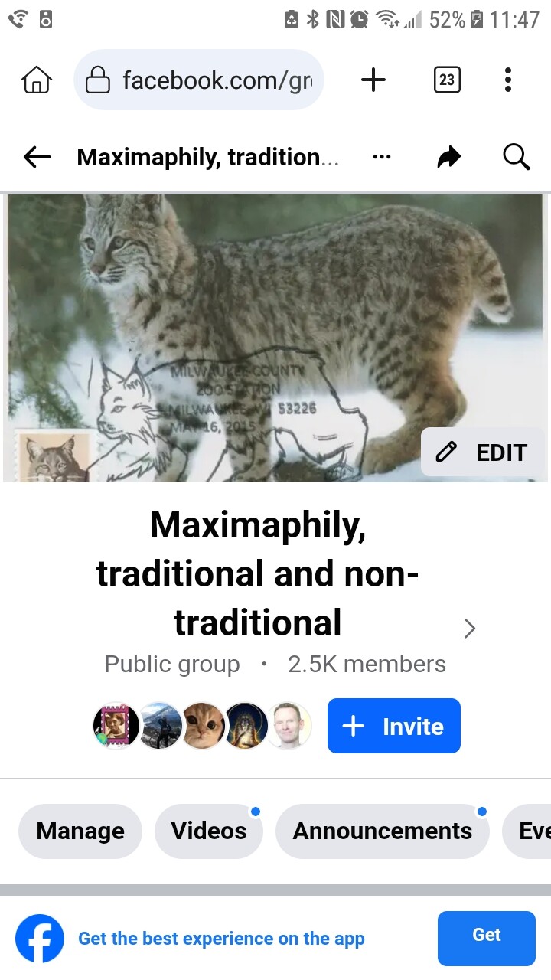
Task: Focus the facebook.com address bar
Action: click(199, 80)
